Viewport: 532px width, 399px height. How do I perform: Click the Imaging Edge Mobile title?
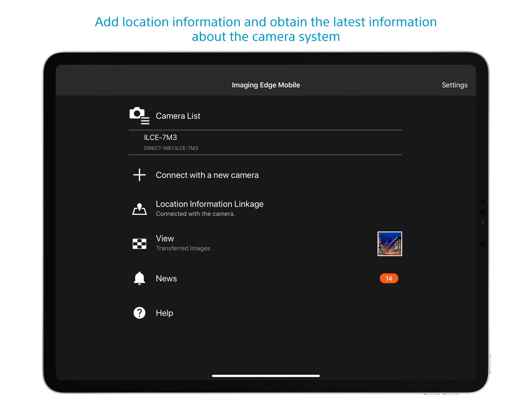266,85
